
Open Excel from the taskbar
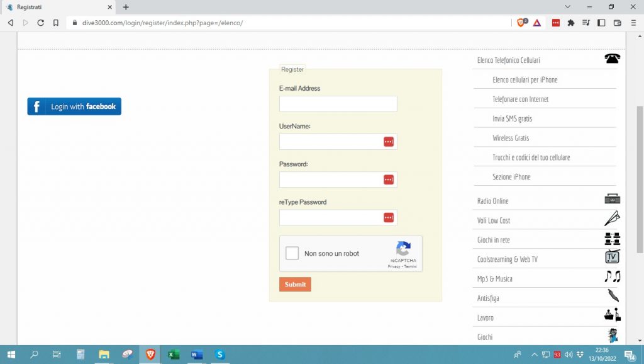click(x=174, y=355)
